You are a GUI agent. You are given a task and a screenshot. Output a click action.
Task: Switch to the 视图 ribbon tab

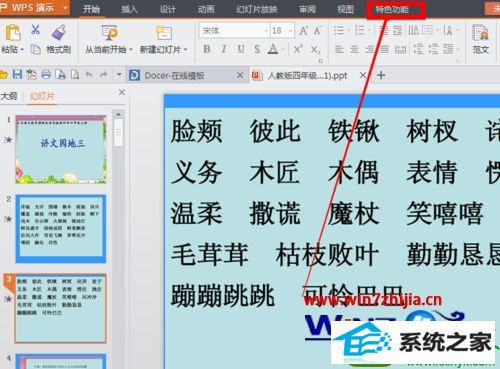coord(345,9)
